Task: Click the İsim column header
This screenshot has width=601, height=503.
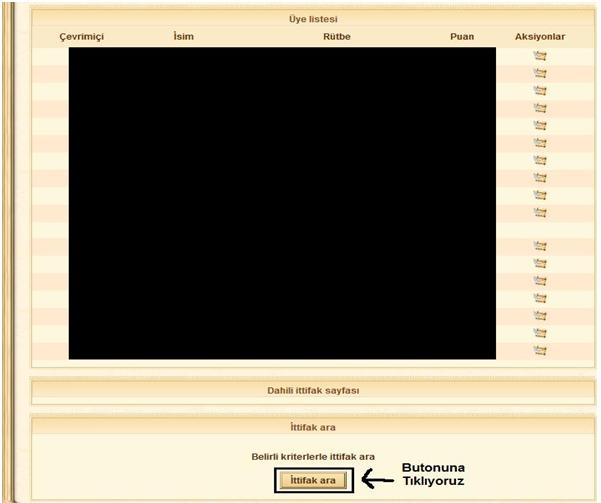Action: click(x=183, y=36)
